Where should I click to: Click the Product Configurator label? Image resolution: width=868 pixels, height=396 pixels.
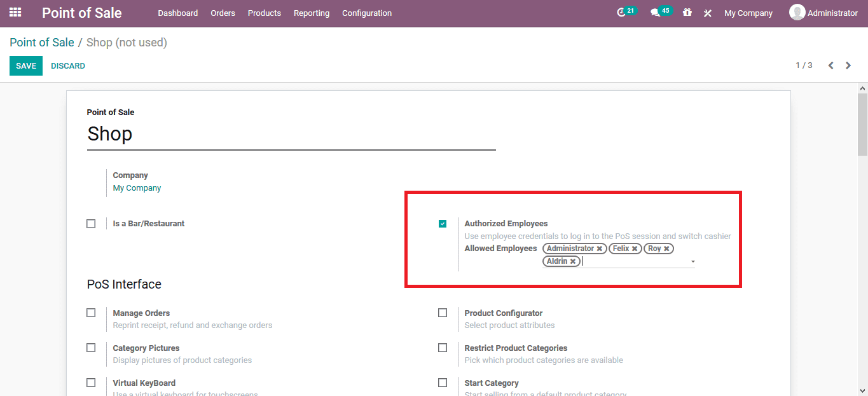coord(504,313)
